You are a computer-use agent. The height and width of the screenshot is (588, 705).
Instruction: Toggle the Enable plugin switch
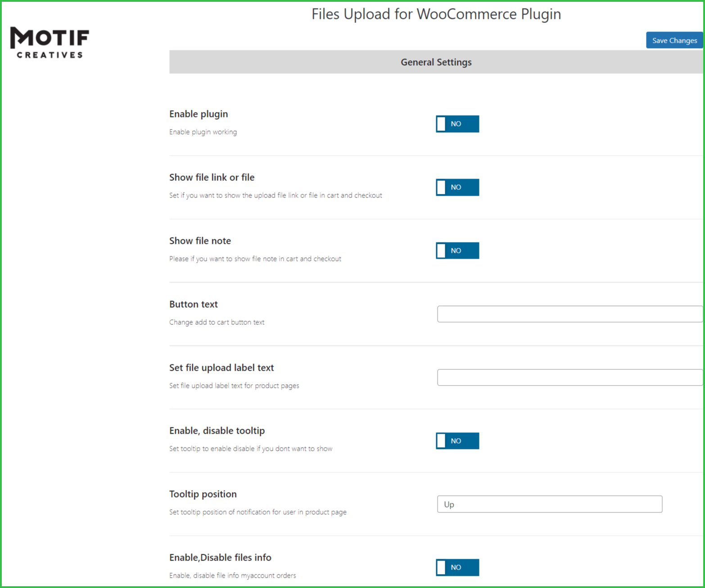[x=457, y=124]
